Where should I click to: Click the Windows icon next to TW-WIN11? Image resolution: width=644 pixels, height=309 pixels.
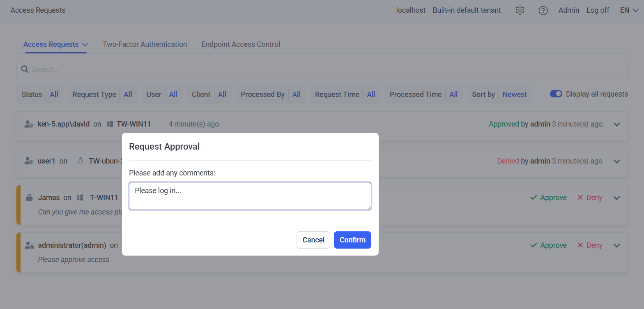click(x=110, y=124)
